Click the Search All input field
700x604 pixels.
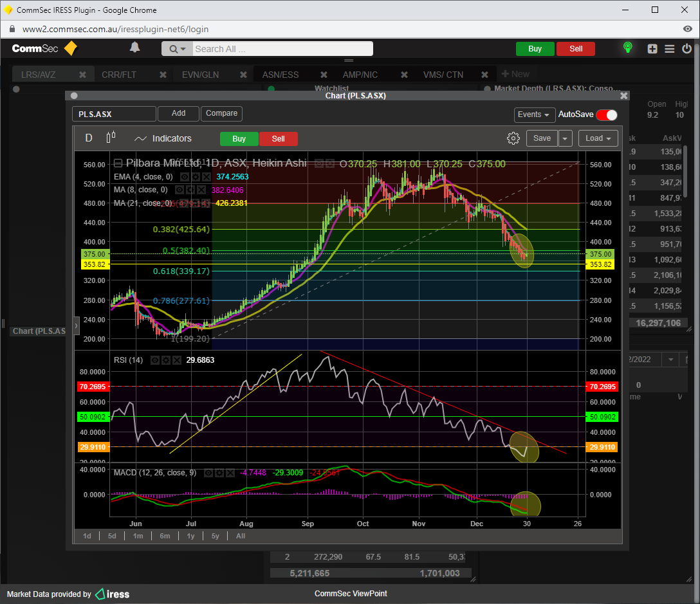(x=282, y=49)
